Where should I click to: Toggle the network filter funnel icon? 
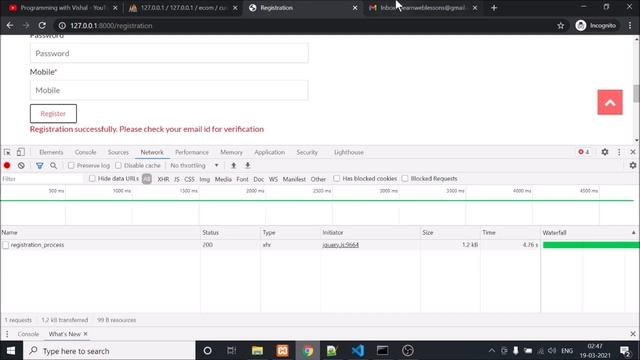(40, 165)
